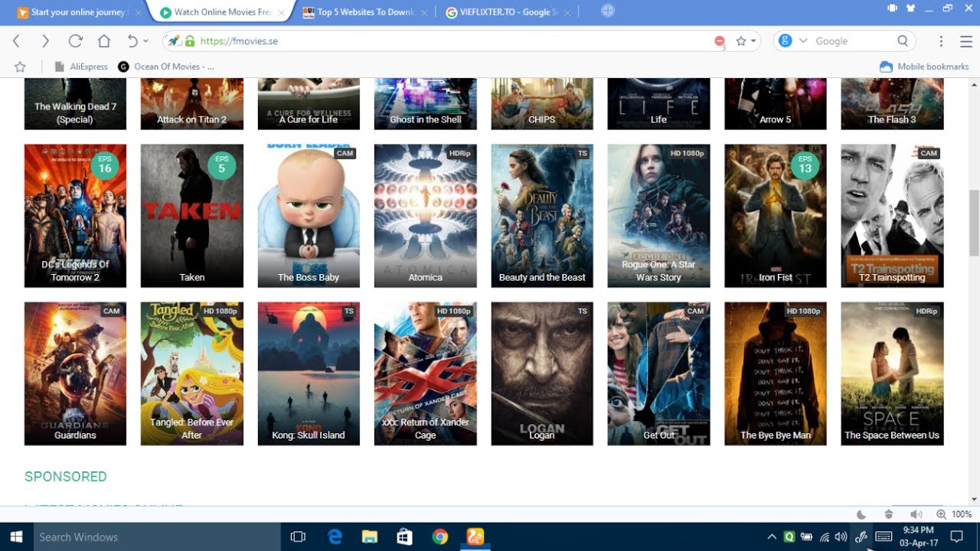Click the browser forward arrow
980x551 pixels.
tap(45, 41)
